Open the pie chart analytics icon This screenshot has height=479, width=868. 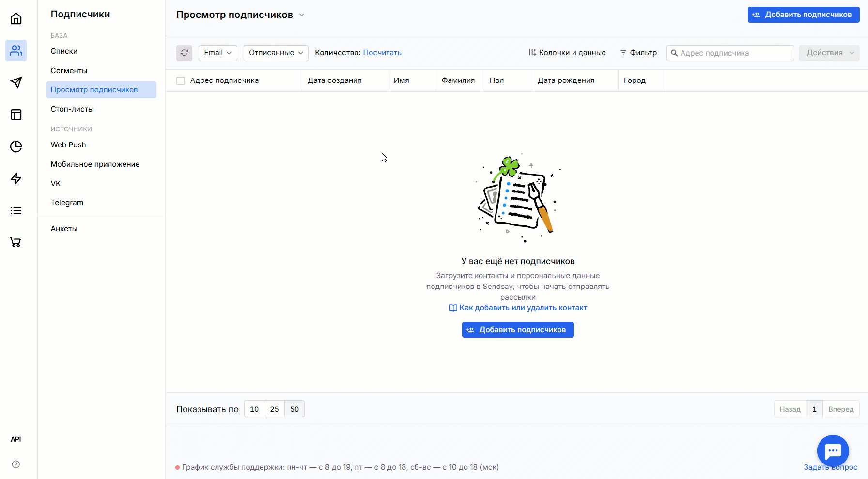coord(16,146)
